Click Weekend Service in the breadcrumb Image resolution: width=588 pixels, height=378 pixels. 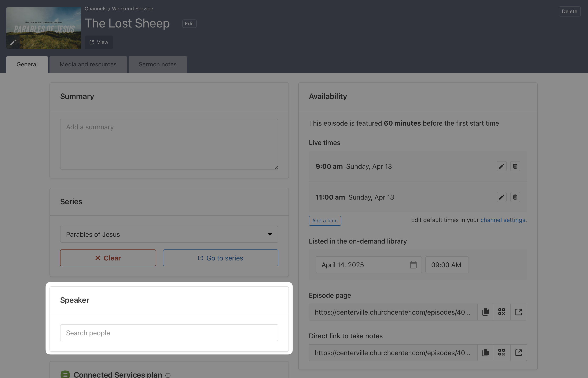[x=132, y=9]
